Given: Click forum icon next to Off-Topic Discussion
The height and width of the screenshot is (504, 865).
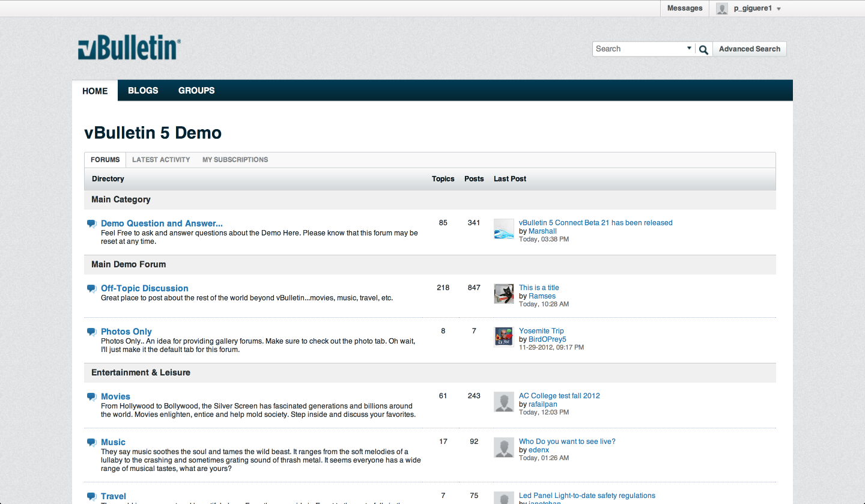Looking at the screenshot, I should click(91, 288).
